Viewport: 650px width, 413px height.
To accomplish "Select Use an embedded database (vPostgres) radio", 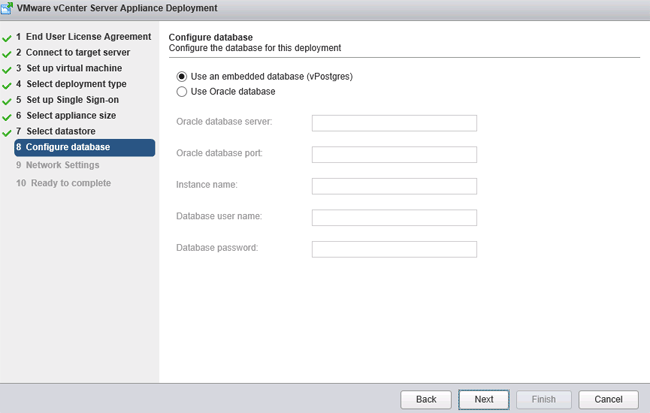I will (x=182, y=76).
